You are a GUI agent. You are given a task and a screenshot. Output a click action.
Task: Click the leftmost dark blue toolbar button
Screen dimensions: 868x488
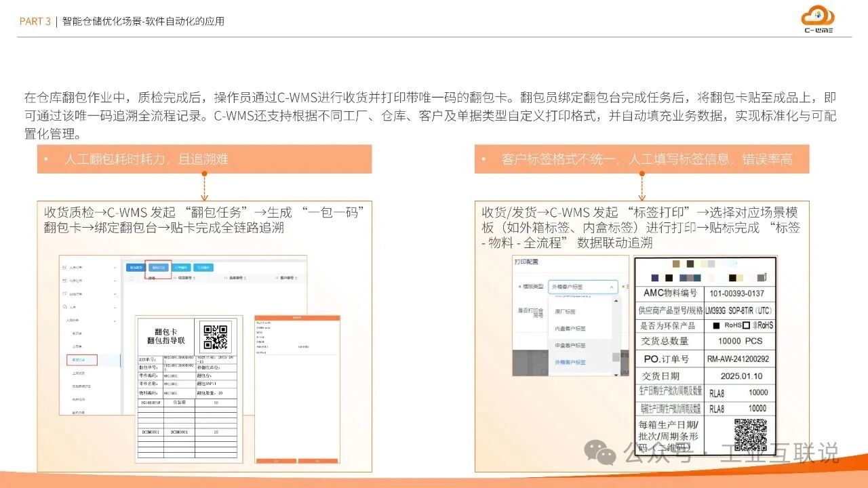pyautogui.click(x=135, y=266)
